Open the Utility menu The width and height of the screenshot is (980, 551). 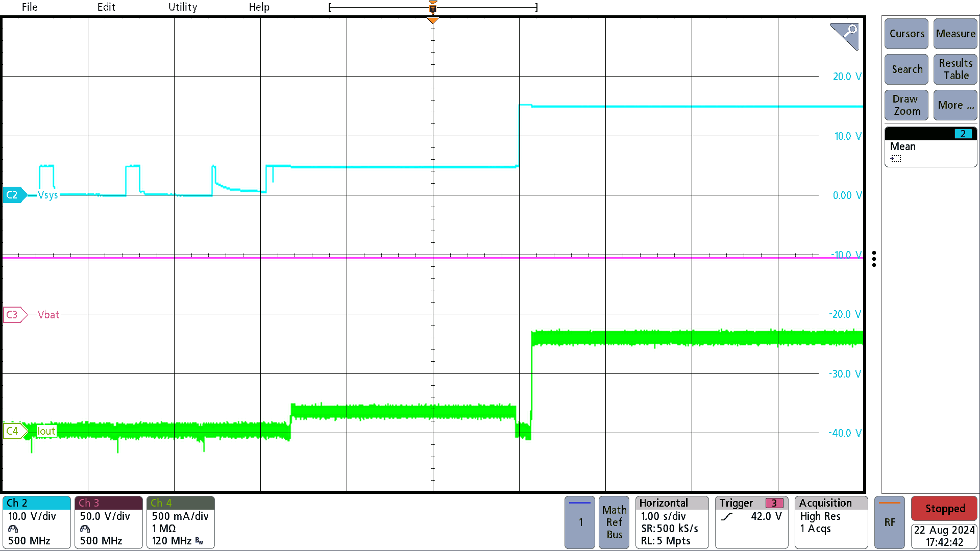click(183, 7)
